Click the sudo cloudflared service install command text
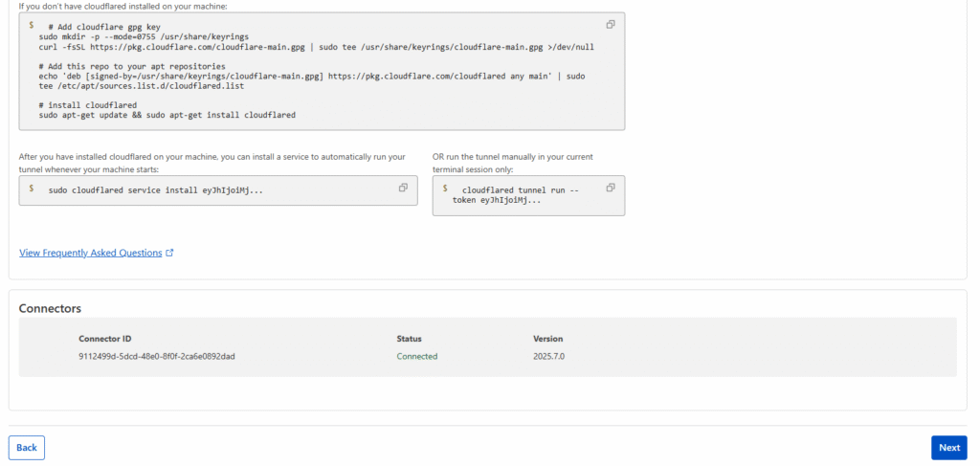Viewport: 980px width, 466px height. [156, 189]
